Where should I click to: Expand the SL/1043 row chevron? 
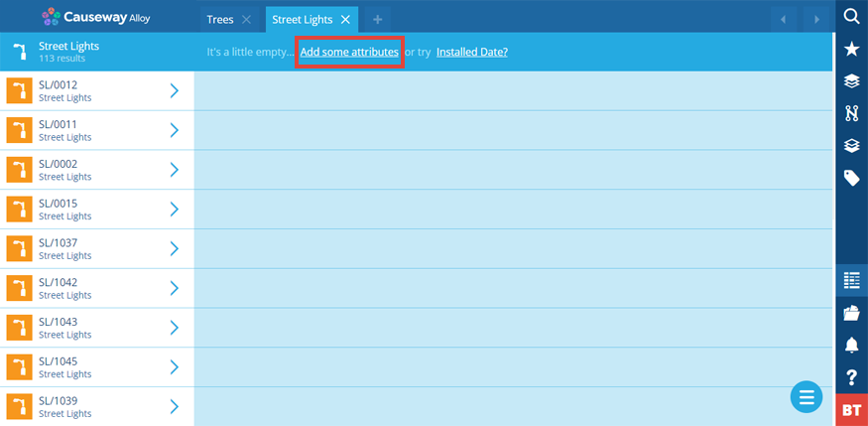pyautogui.click(x=174, y=327)
